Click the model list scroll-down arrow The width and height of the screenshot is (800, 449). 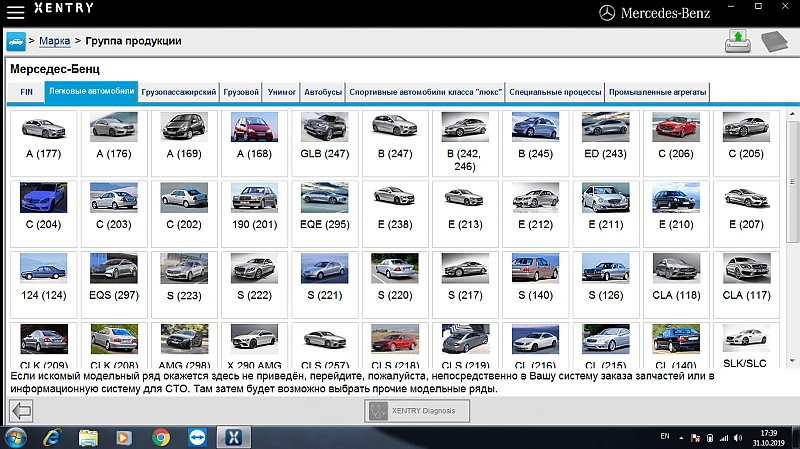[792, 361]
